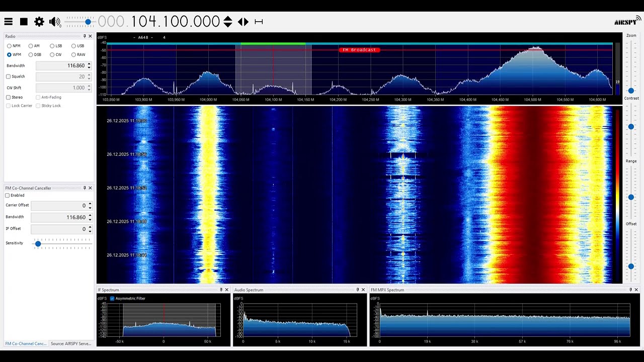Screen dimensions: 644x362
Task: Step the Squelch value spinner
Action: tap(89, 76)
